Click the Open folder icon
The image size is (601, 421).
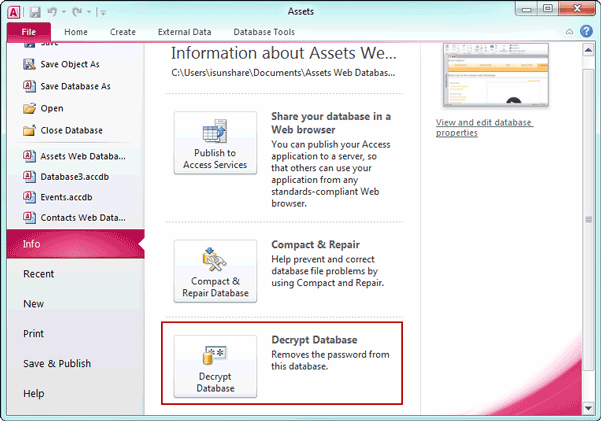click(x=30, y=109)
